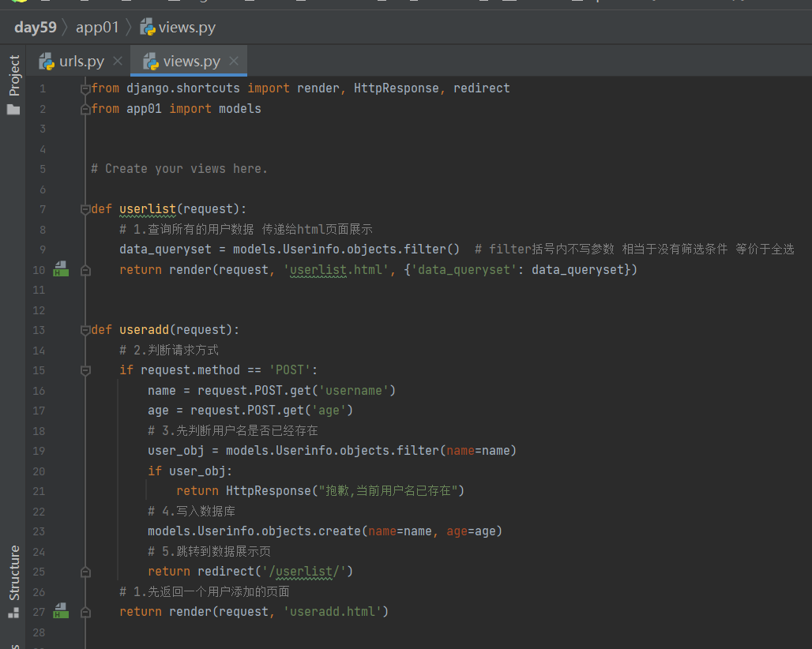Select the views.py editor tab
Viewport: 812px width, 649px height.
(189, 62)
